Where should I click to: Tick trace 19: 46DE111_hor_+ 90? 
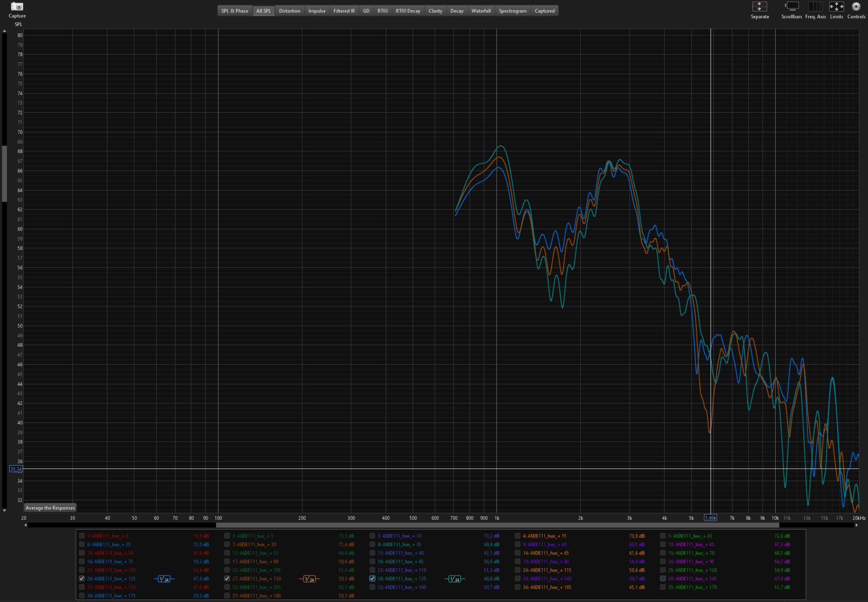tap(517, 561)
